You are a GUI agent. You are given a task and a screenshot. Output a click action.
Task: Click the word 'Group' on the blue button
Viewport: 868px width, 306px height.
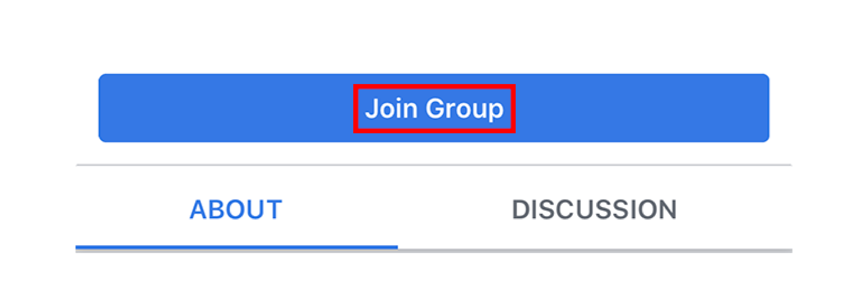(x=465, y=109)
